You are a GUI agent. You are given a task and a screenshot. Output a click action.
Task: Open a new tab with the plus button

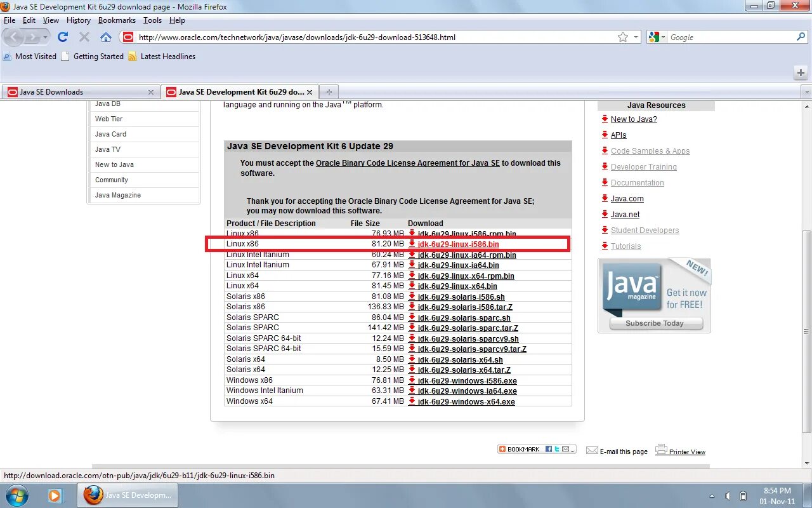[329, 91]
